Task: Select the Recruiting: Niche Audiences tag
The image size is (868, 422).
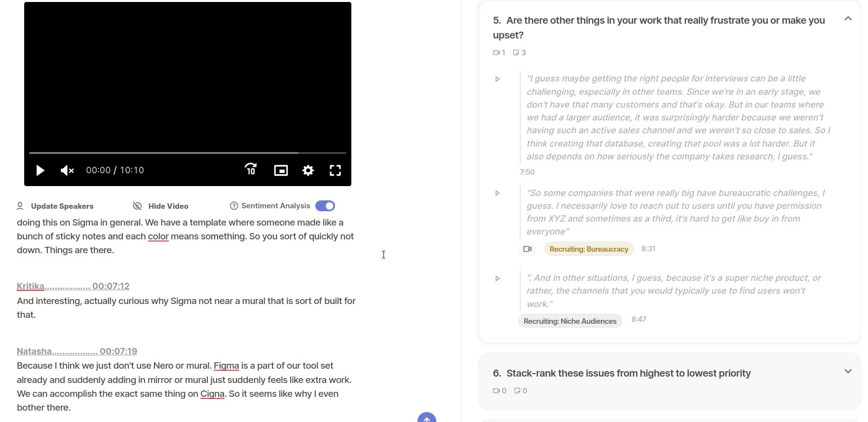Action: (570, 321)
